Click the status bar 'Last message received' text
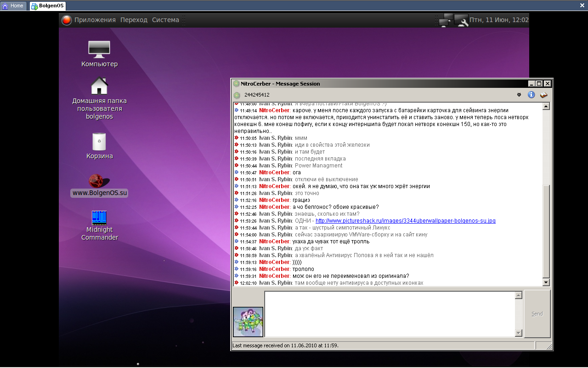The width and height of the screenshot is (588, 368). point(285,345)
